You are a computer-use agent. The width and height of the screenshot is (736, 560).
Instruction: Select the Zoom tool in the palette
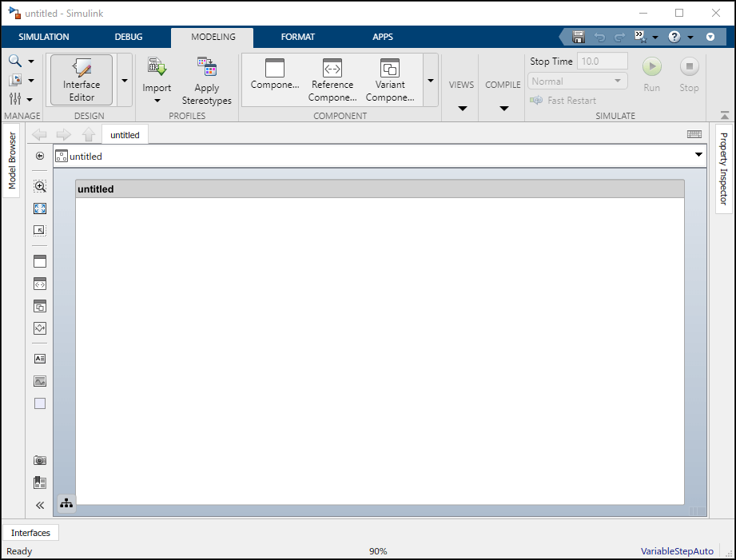pos(39,185)
